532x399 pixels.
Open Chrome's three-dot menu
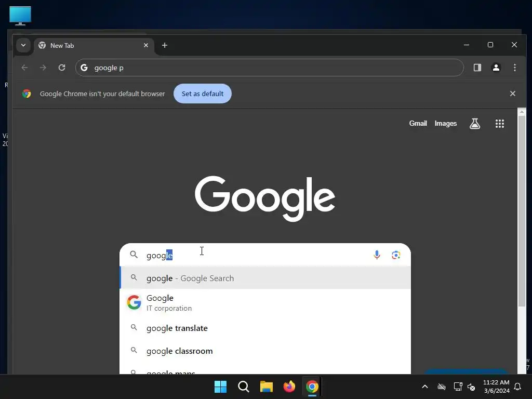[515, 68]
